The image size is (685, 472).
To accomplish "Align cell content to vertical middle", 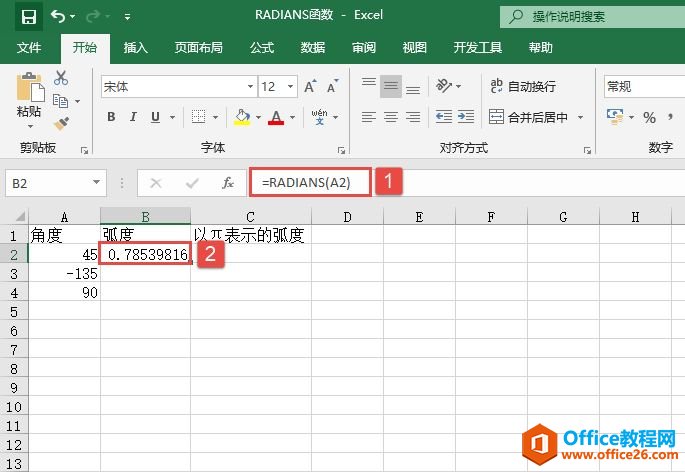I will click(x=391, y=86).
